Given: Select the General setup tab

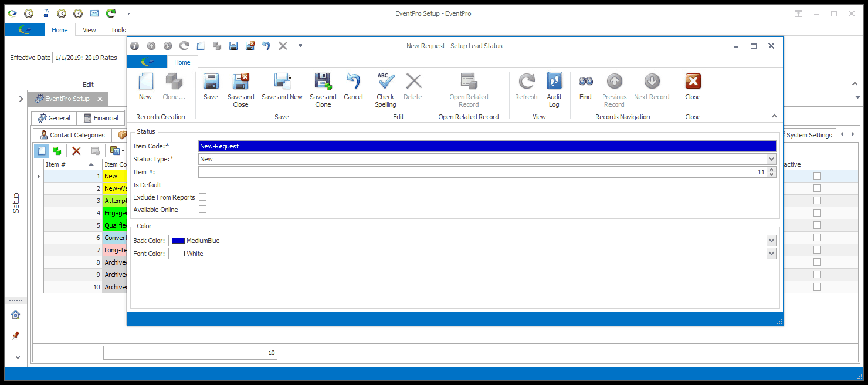Looking at the screenshot, I should 53,118.
